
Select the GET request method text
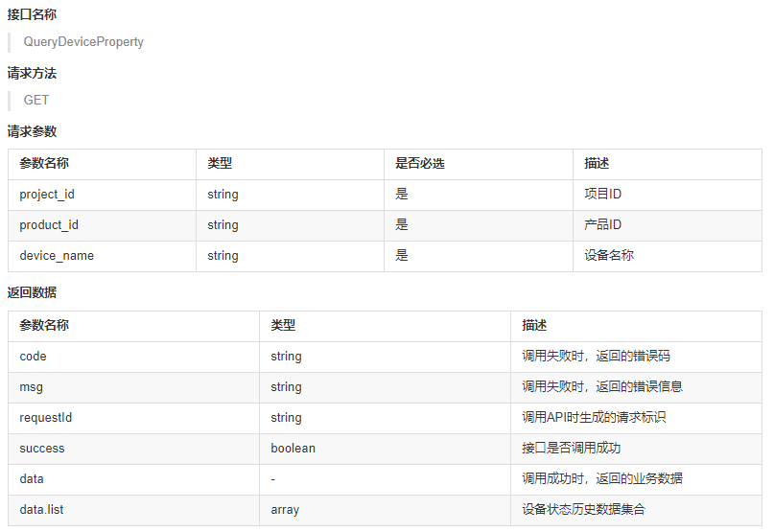coord(36,101)
